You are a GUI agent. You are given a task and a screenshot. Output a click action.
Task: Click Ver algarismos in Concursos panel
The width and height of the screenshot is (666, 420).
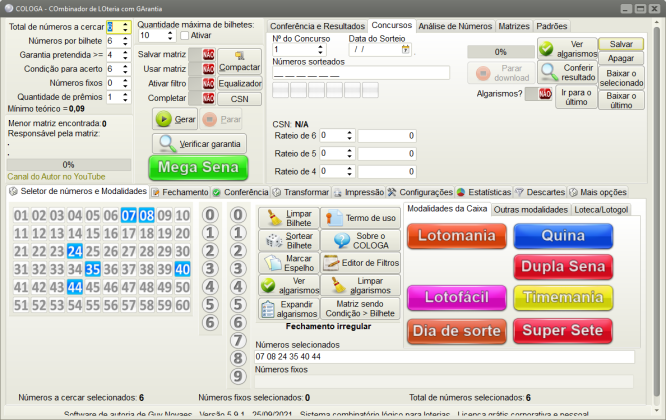coord(567,49)
